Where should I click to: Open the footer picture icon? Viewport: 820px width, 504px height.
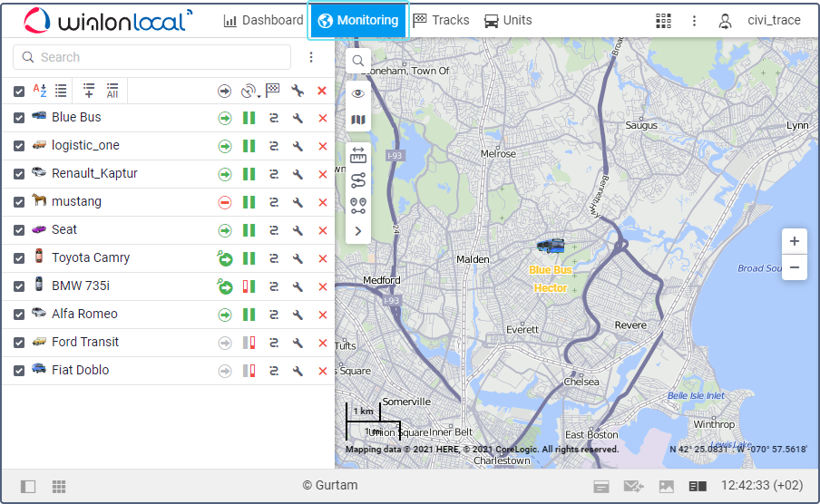tap(666, 487)
